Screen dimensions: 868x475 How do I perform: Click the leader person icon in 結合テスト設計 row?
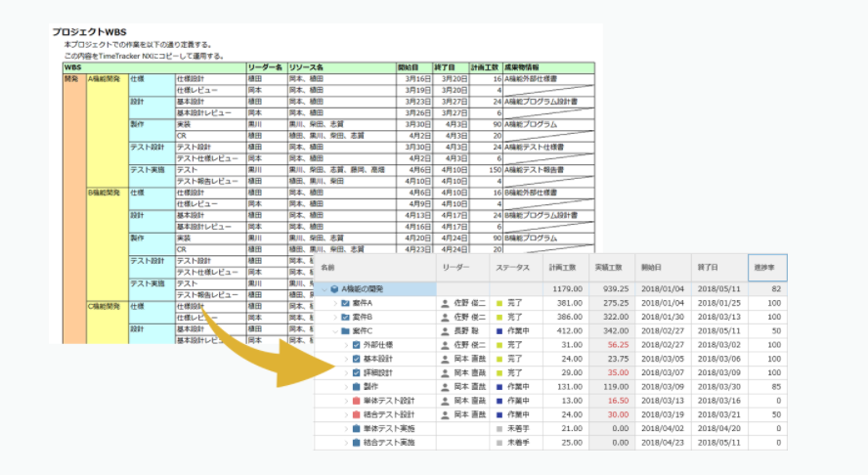point(445,414)
